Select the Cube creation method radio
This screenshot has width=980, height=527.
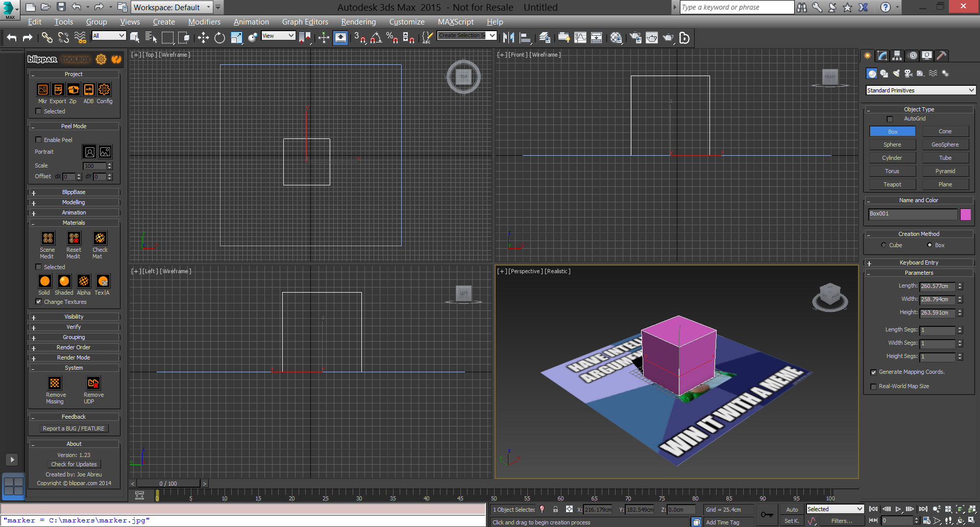pos(884,245)
